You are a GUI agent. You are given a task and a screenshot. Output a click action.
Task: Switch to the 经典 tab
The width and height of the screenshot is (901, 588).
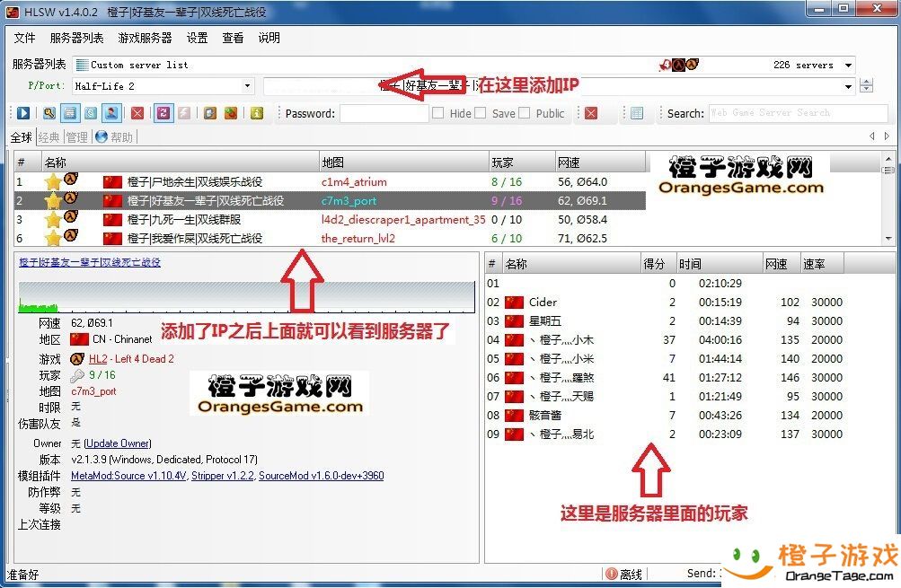point(49,137)
